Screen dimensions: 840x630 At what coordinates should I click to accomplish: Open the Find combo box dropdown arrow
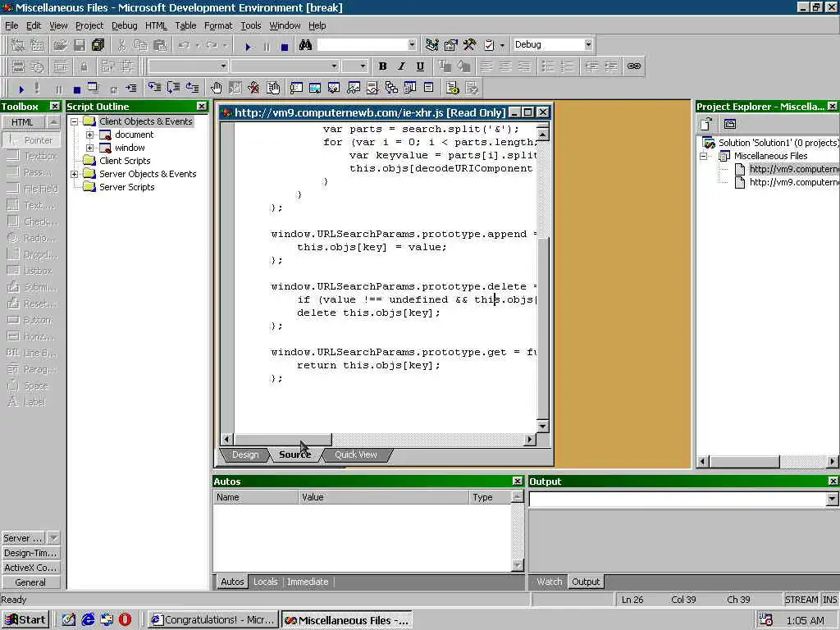412,44
